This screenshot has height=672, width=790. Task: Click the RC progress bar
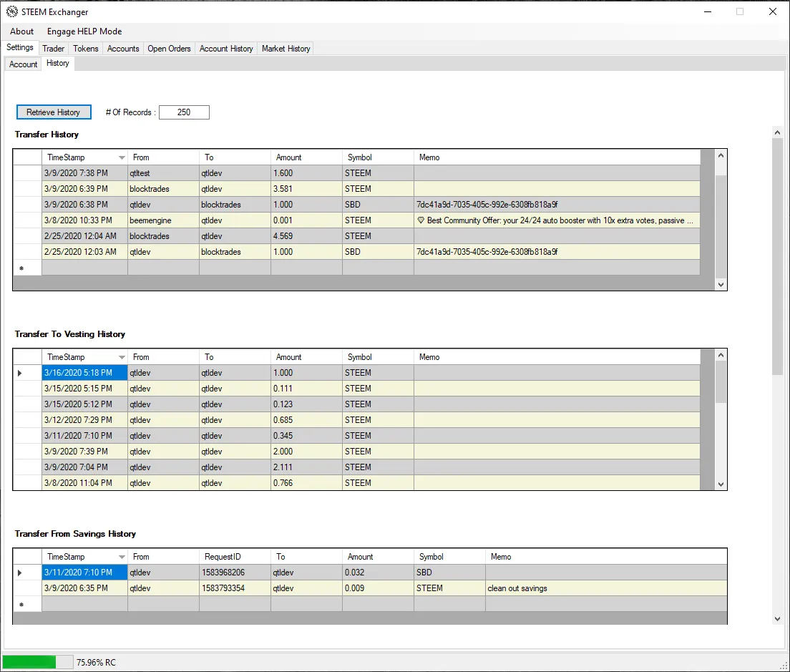click(37, 662)
